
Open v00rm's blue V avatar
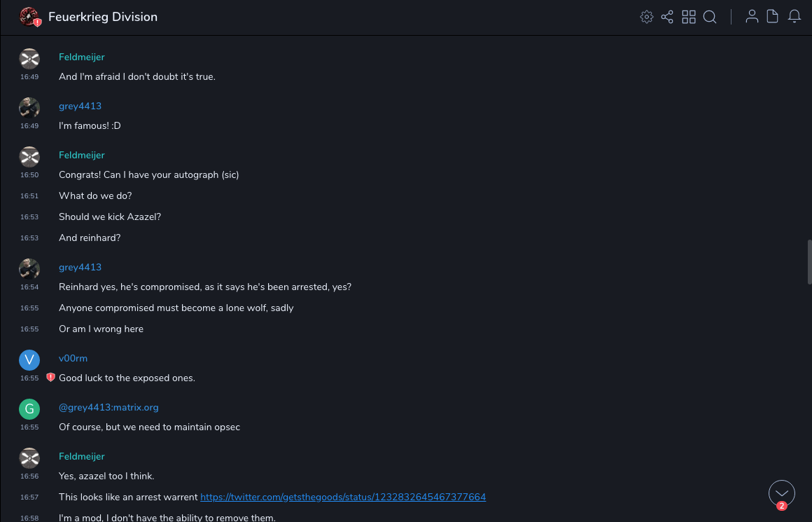[x=29, y=360]
